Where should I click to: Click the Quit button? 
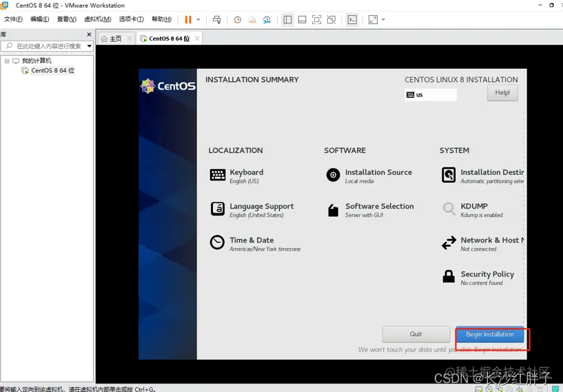[416, 334]
